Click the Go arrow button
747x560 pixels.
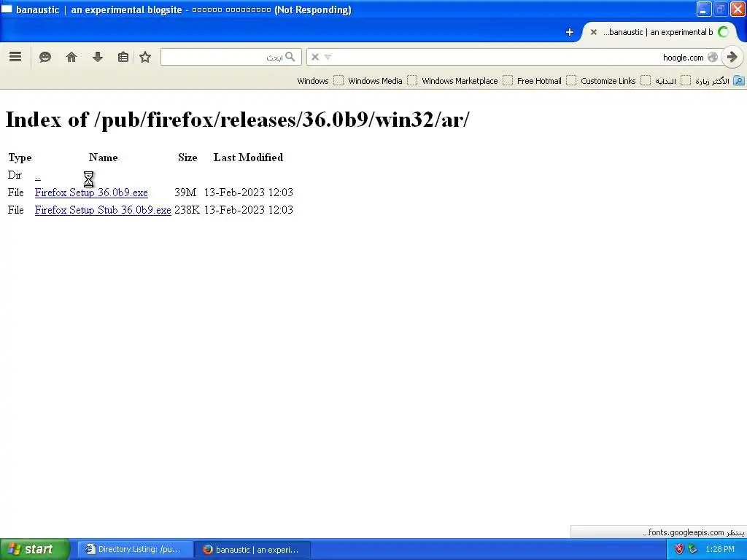tap(732, 57)
